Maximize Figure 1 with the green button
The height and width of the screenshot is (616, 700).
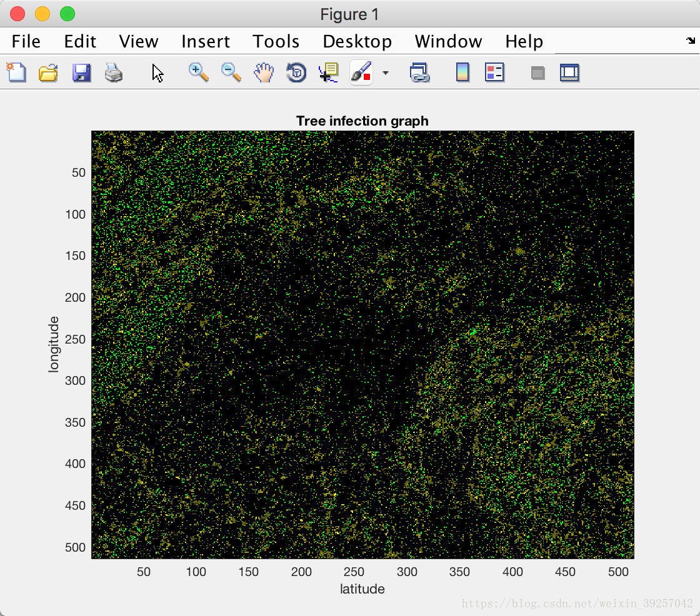coord(67,14)
